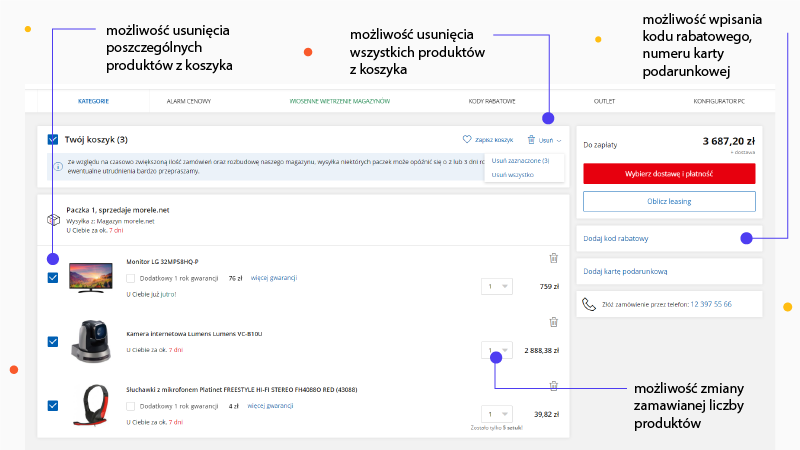Screen dimensions: 800x450
Task: Expand quantity selector for Platinet headphones
Action: (x=496, y=414)
